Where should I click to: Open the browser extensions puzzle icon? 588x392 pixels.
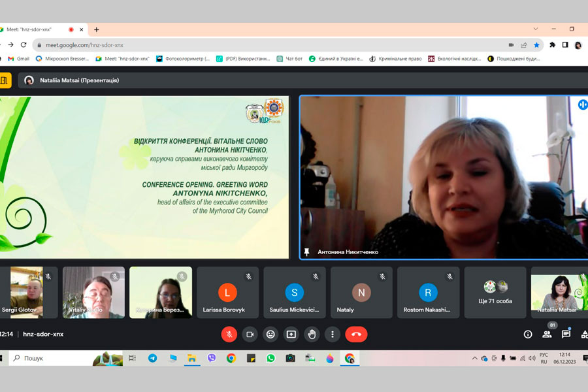coord(552,45)
